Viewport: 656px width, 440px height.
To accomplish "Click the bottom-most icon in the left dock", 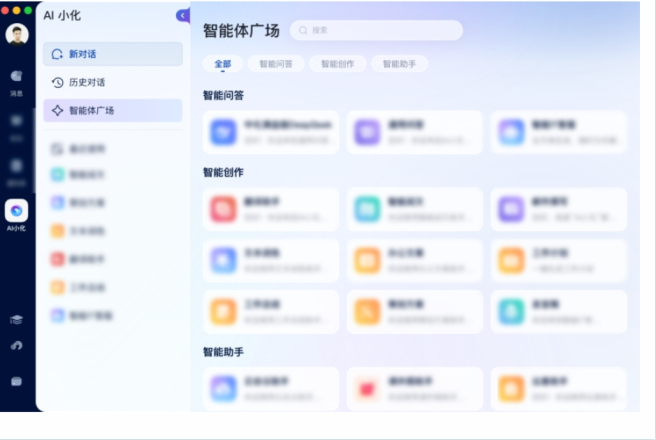I will pos(17,381).
